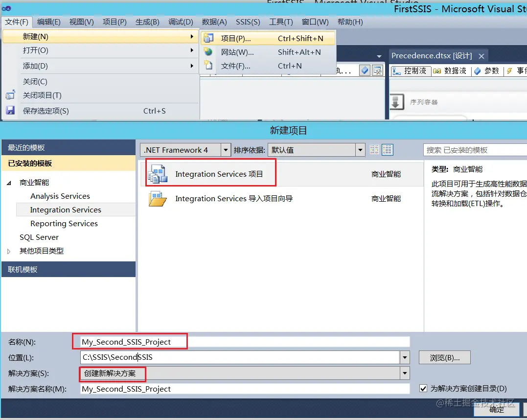
Task: Click the new file icon beside 文件(F)...
Action: [x=208, y=65]
